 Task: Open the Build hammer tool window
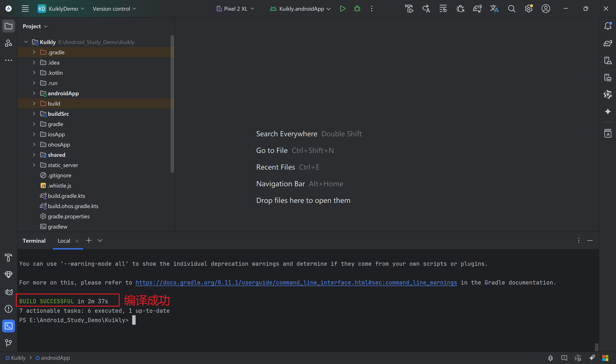pos(8,258)
